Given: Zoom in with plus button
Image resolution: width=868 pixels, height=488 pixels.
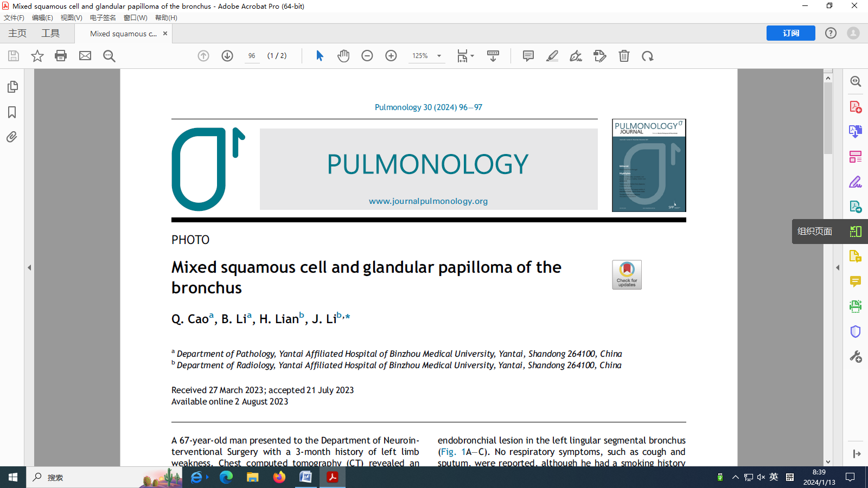Looking at the screenshot, I should [x=391, y=56].
